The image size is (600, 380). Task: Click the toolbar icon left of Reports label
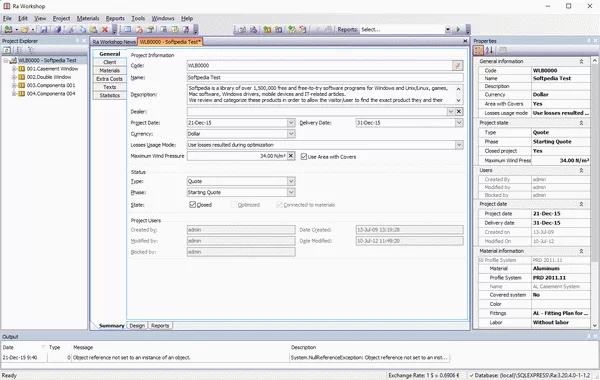[x=328, y=29]
